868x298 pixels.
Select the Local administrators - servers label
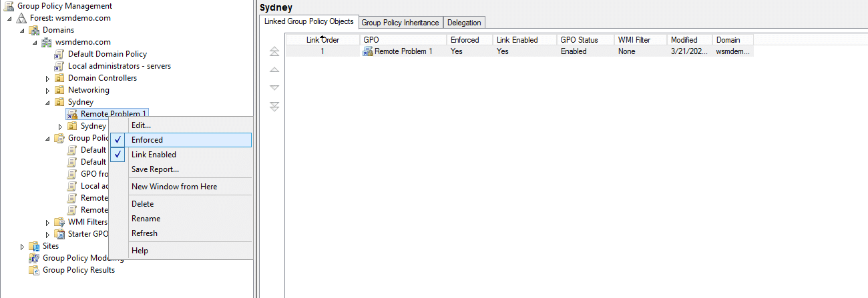[120, 66]
